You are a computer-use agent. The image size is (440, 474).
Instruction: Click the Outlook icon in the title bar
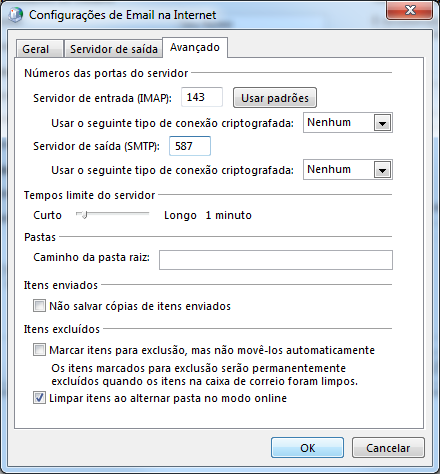click(x=15, y=15)
